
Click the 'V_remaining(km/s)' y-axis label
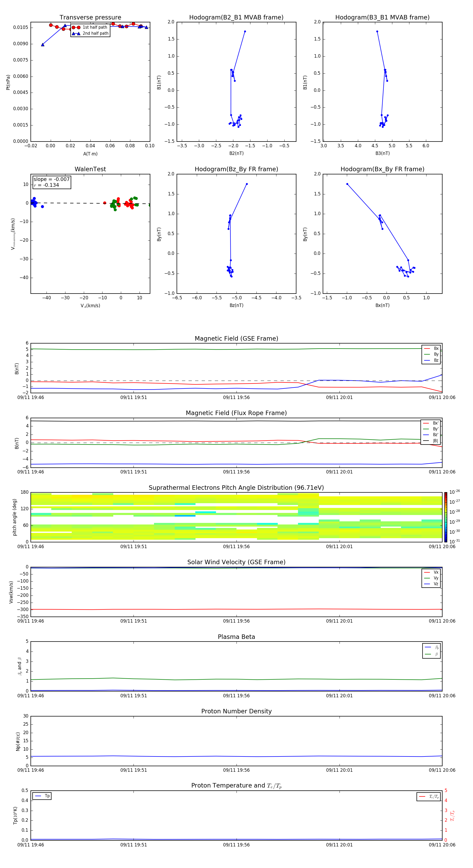[13, 234]
